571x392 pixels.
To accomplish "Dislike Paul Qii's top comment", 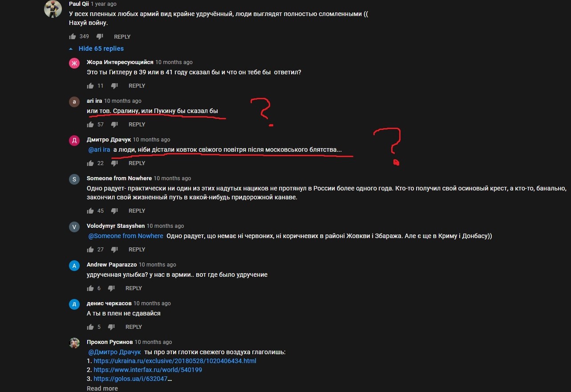I will click(100, 36).
